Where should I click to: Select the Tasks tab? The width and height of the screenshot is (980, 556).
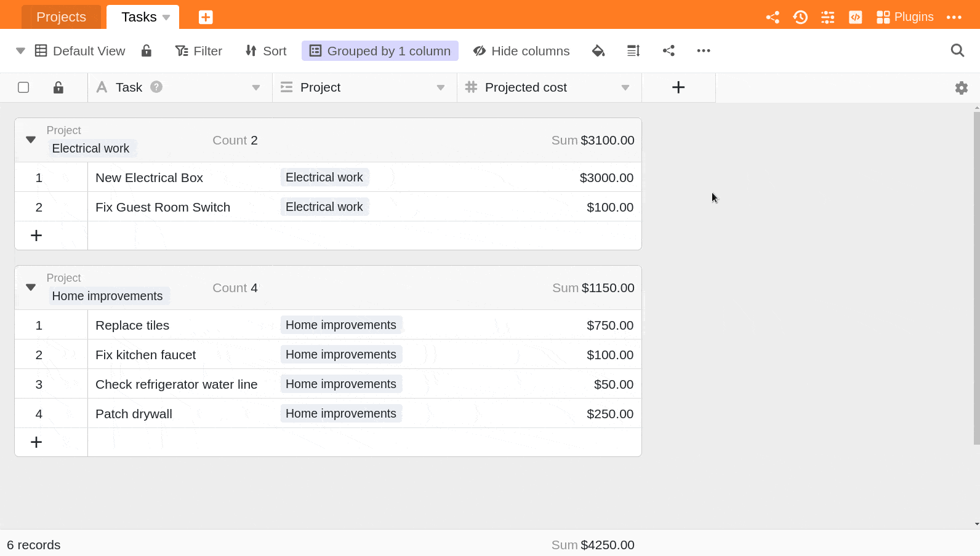[x=139, y=17]
